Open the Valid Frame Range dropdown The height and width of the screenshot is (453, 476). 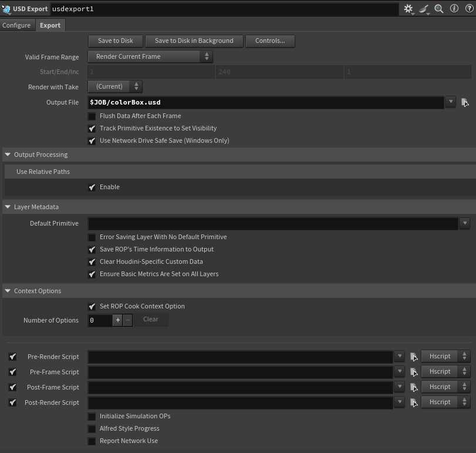click(206, 56)
